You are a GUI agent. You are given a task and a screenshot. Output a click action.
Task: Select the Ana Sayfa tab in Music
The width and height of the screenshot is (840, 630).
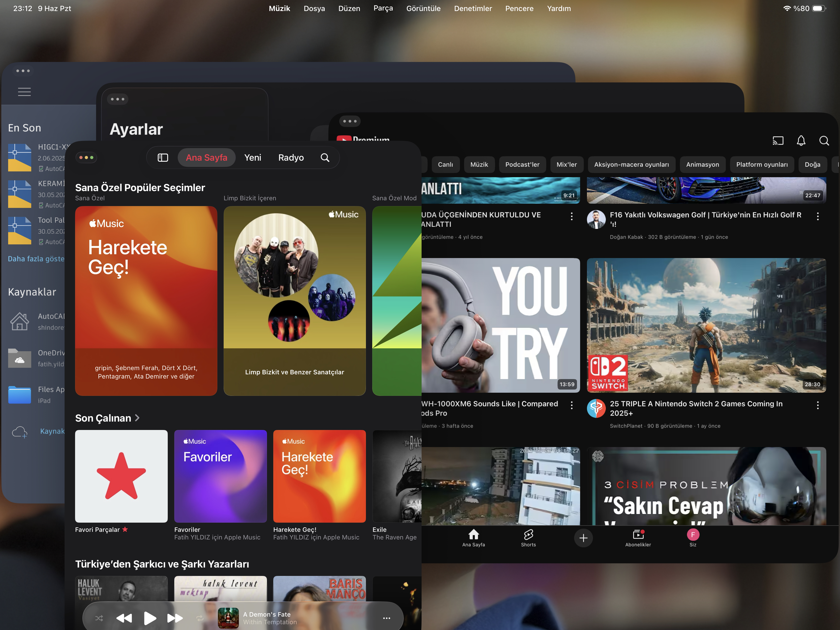tap(207, 157)
